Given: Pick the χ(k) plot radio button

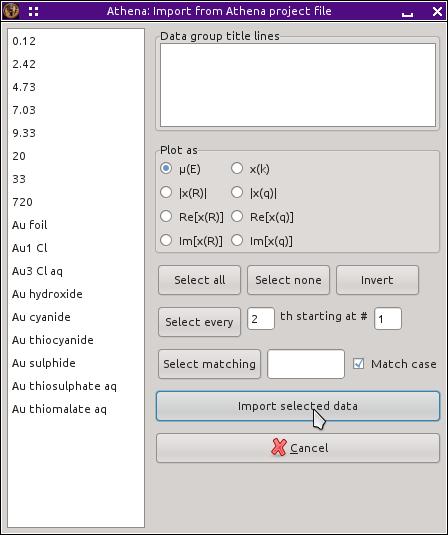Looking at the screenshot, I should coord(237,168).
